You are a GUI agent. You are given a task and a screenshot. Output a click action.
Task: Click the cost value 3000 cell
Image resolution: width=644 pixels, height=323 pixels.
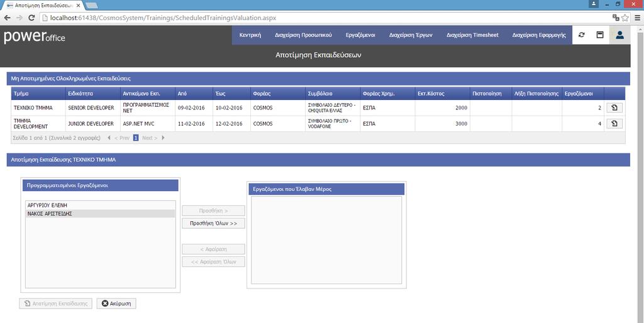442,124
